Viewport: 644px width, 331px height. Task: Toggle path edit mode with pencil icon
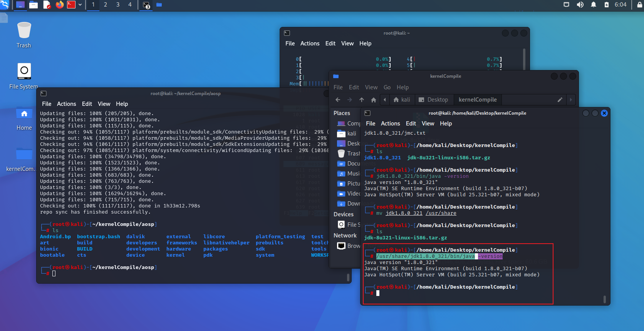(x=560, y=100)
